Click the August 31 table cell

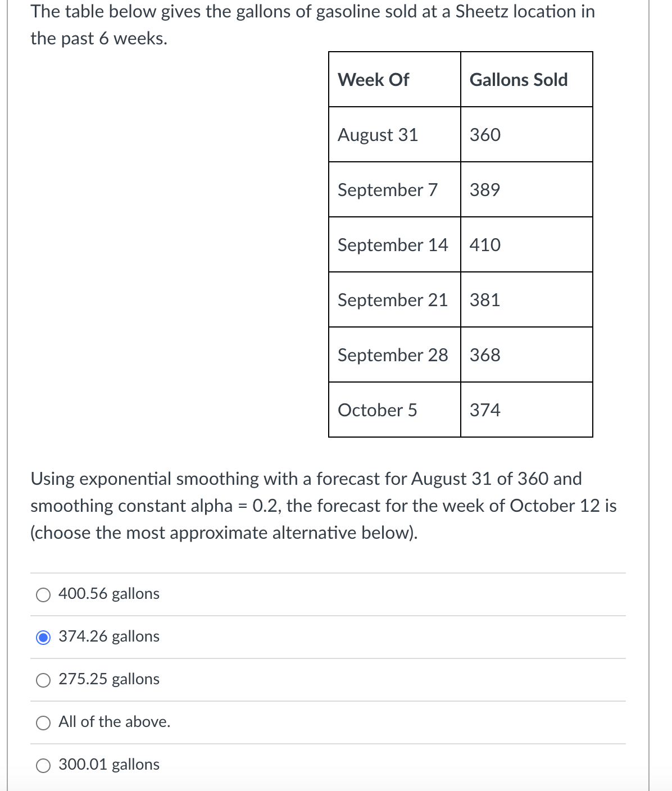click(x=378, y=134)
